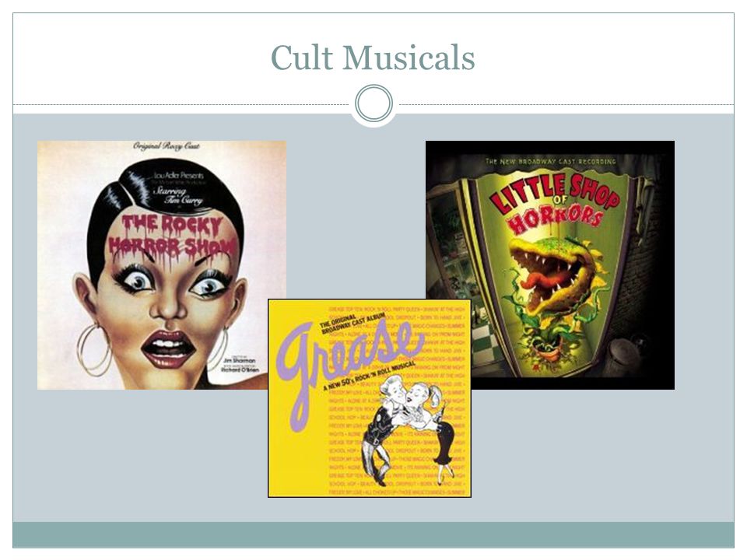Click 'The New Broadway Cast Recording' caption
This screenshot has width=747, height=560.
click(550, 161)
